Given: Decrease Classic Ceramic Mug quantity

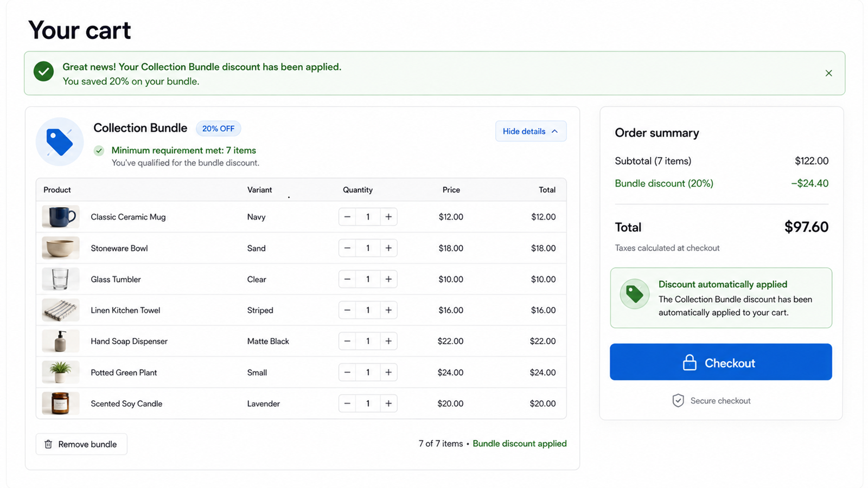Looking at the screenshot, I should point(347,217).
